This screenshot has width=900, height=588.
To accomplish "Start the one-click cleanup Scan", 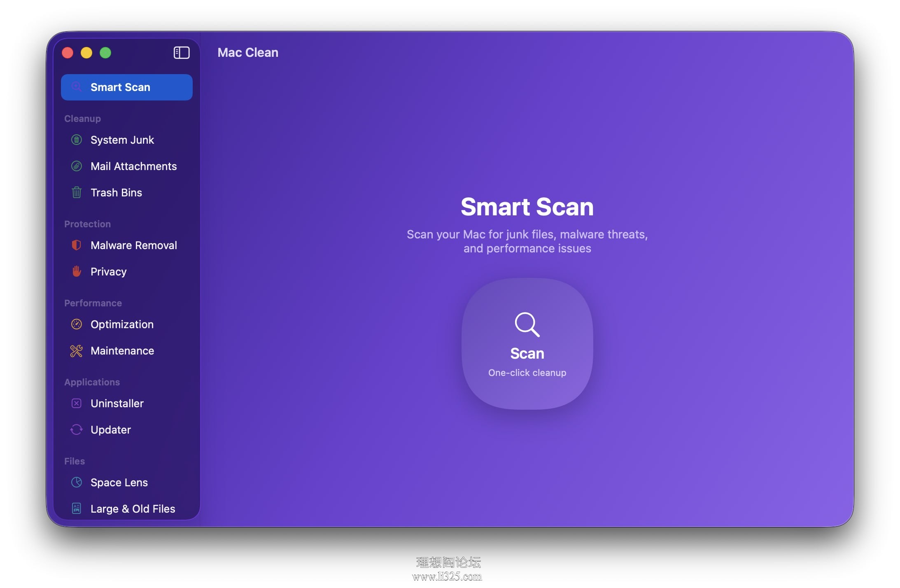I will tap(527, 344).
